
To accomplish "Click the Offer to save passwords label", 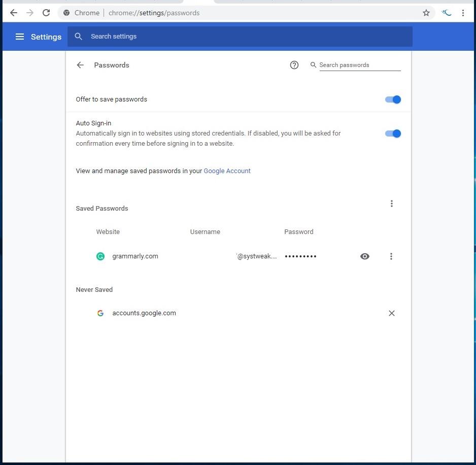I will pos(112,99).
